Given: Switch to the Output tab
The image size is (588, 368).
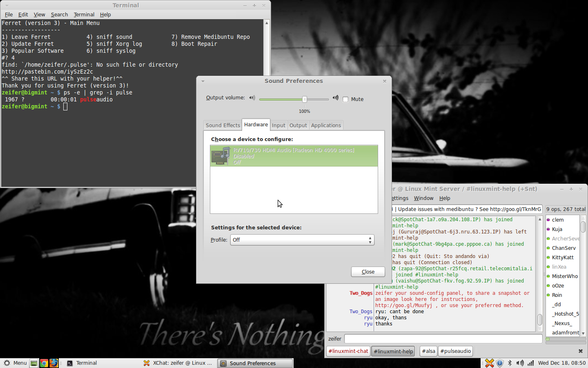Looking at the screenshot, I should click(x=298, y=125).
